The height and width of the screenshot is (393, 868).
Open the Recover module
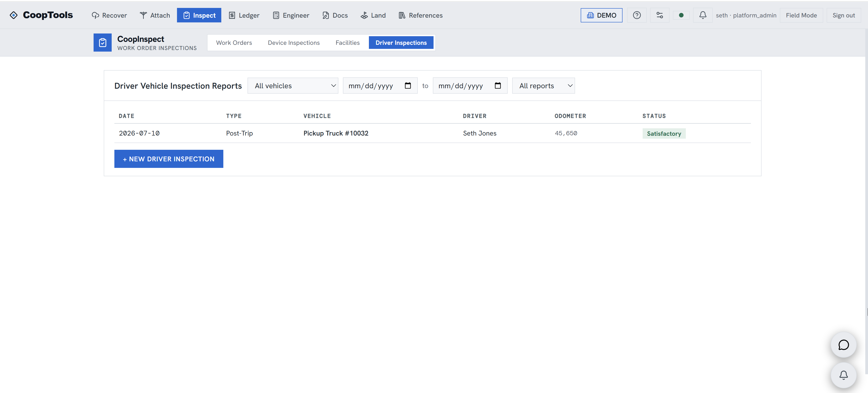click(x=109, y=15)
